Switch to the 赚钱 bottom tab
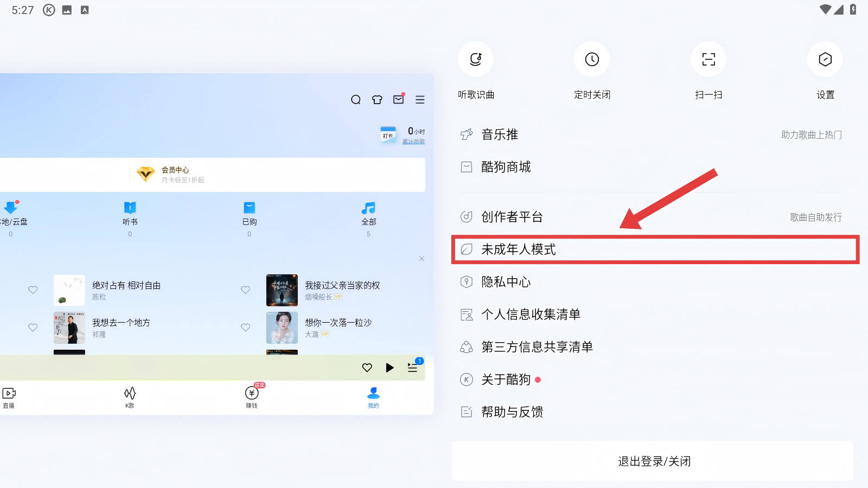The image size is (868, 488). [x=252, y=396]
